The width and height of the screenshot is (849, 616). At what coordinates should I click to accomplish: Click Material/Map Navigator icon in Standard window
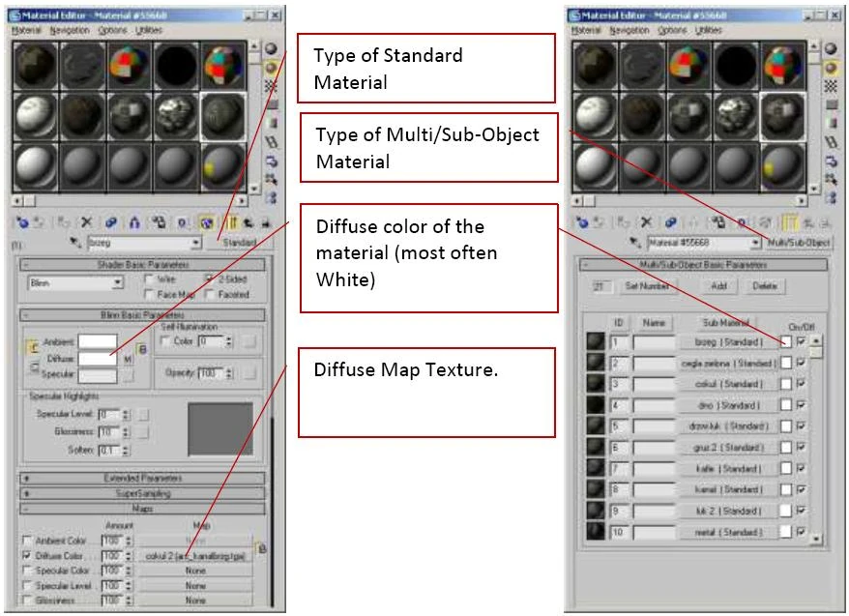271,197
